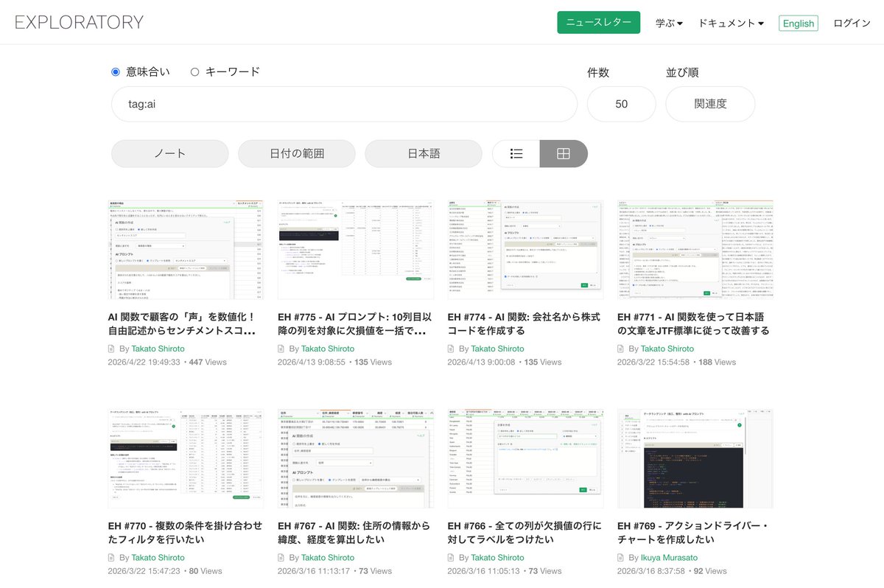Click date 2026/3/22 15:47:23 text
Screen dimensions: 884x588
click(x=144, y=570)
